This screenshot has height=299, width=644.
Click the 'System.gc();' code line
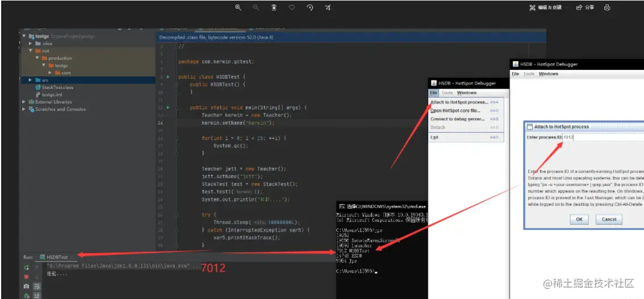(x=231, y=146)
